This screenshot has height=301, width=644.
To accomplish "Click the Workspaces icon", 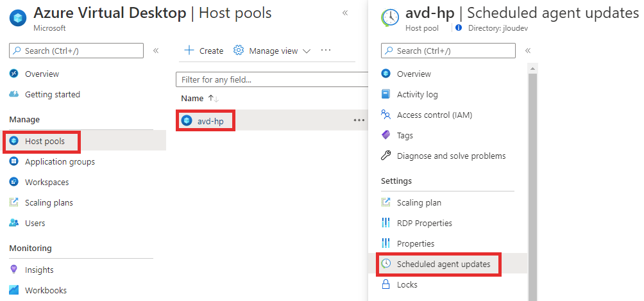I will 14,182.
